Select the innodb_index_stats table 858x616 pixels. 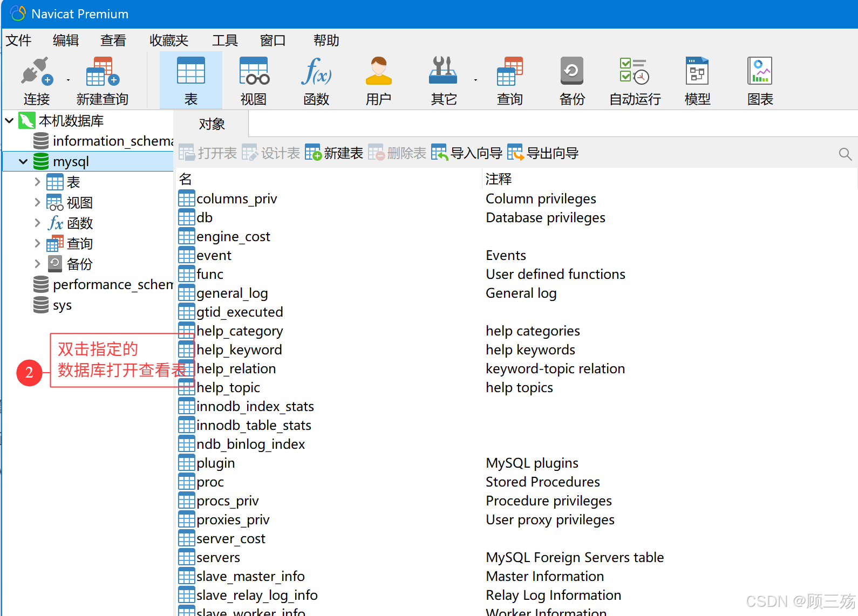tap(246, 406)
